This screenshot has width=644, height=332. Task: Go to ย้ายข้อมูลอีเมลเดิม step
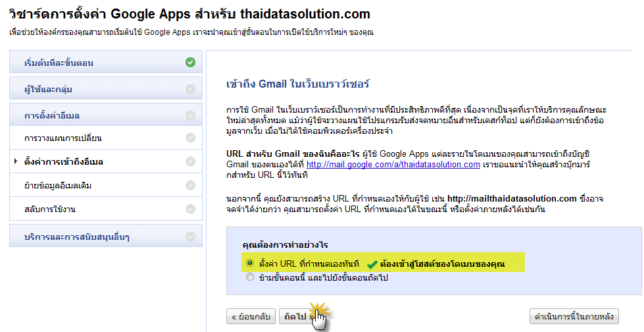[106, 185]
